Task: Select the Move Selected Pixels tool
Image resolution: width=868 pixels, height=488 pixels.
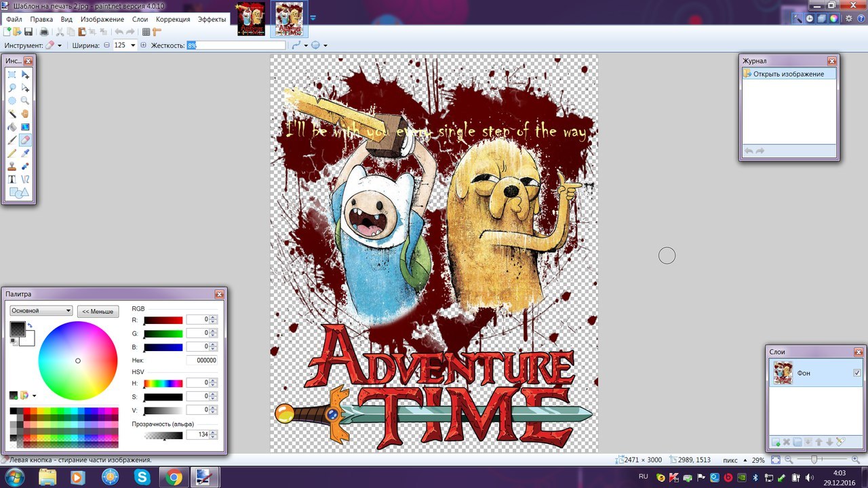Action: pos(25,75)
